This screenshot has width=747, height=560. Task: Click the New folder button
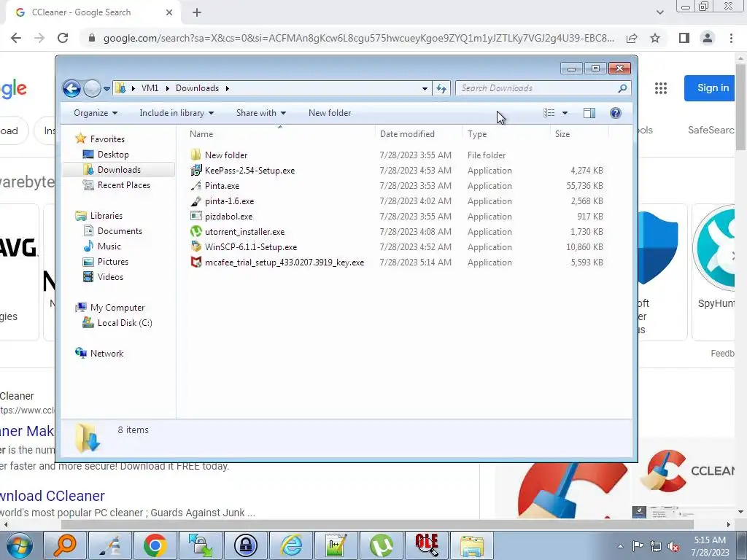coord(330,113)
